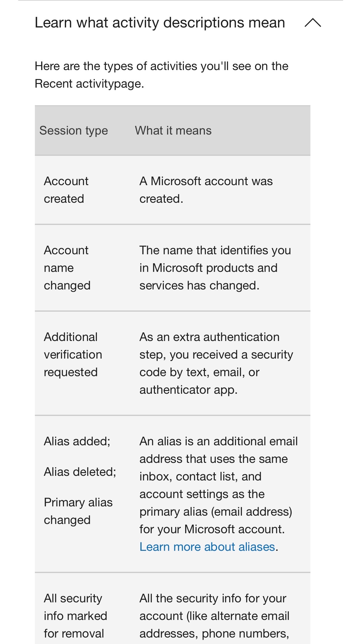Click 'Learn what activity descriptions mean' heading

click(160, 23)
